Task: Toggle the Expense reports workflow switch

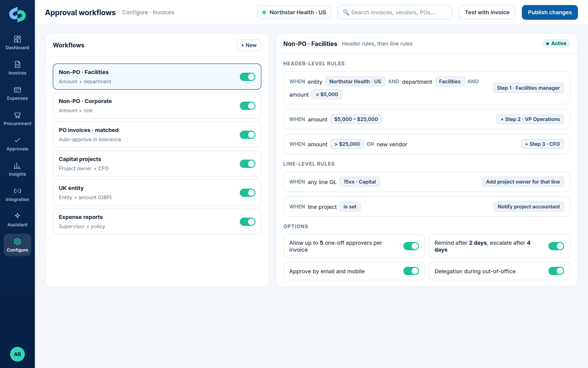Action: coord(247,222)
